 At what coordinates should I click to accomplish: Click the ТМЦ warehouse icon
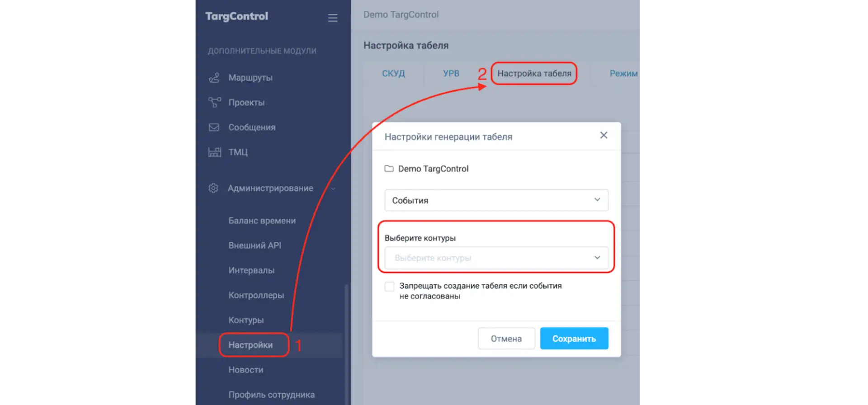(x=214, y=152)
